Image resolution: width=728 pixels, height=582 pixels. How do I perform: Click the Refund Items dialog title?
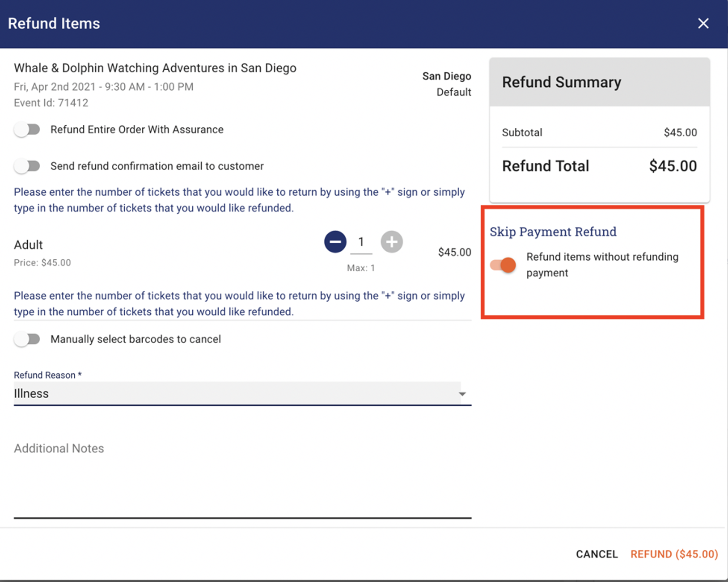tap(54, 24)
